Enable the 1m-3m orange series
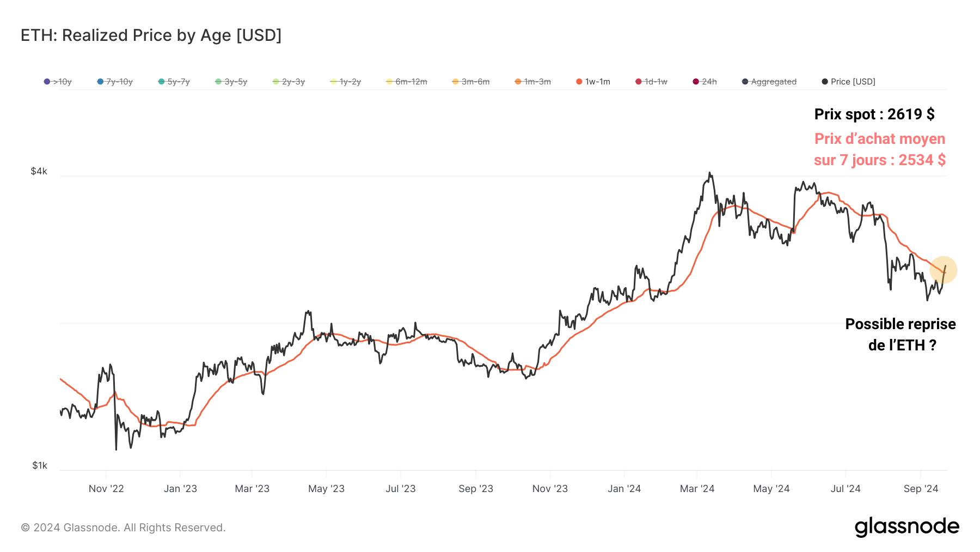This screenshot has height=552, width=980. click(533, 82)
